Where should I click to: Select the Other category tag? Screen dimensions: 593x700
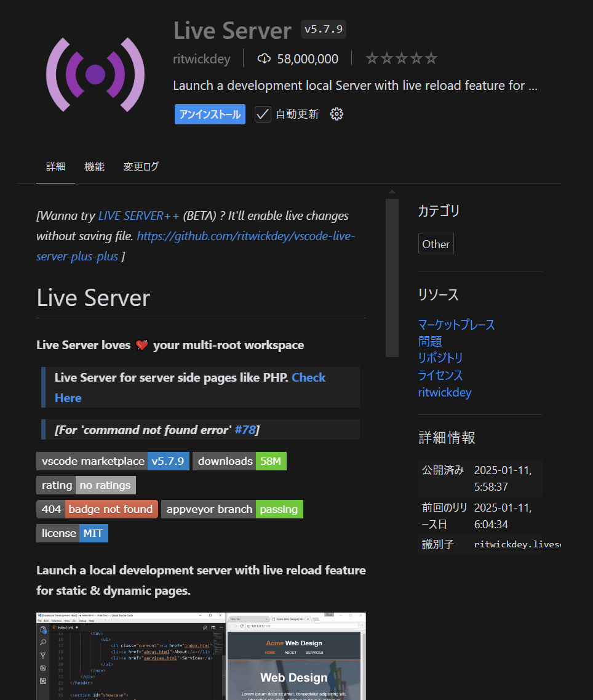tap(436, 244)
